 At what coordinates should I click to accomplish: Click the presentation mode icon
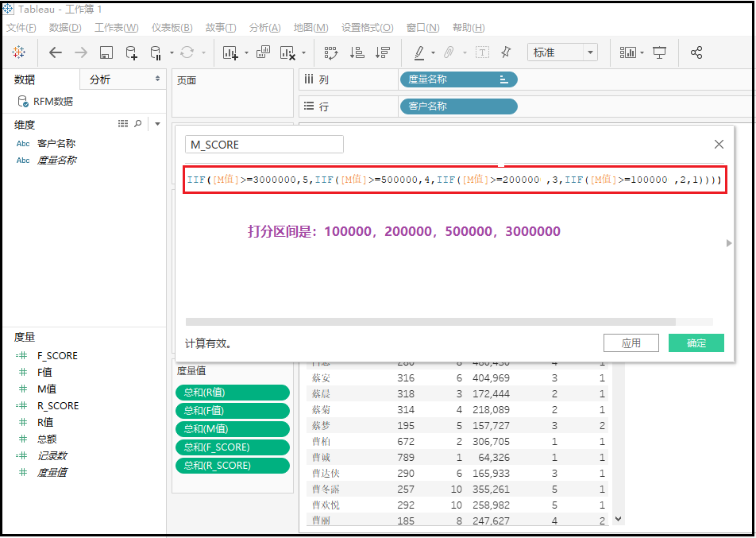[x=660, y=52]
